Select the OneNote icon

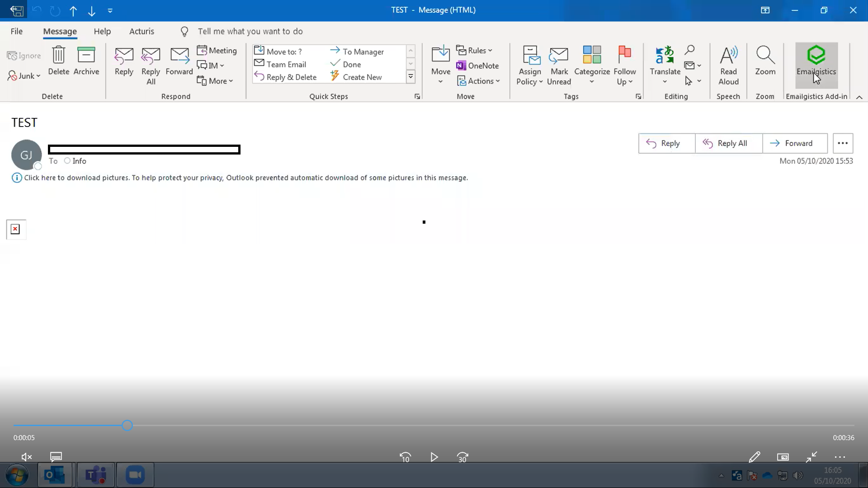pos(462,66)
